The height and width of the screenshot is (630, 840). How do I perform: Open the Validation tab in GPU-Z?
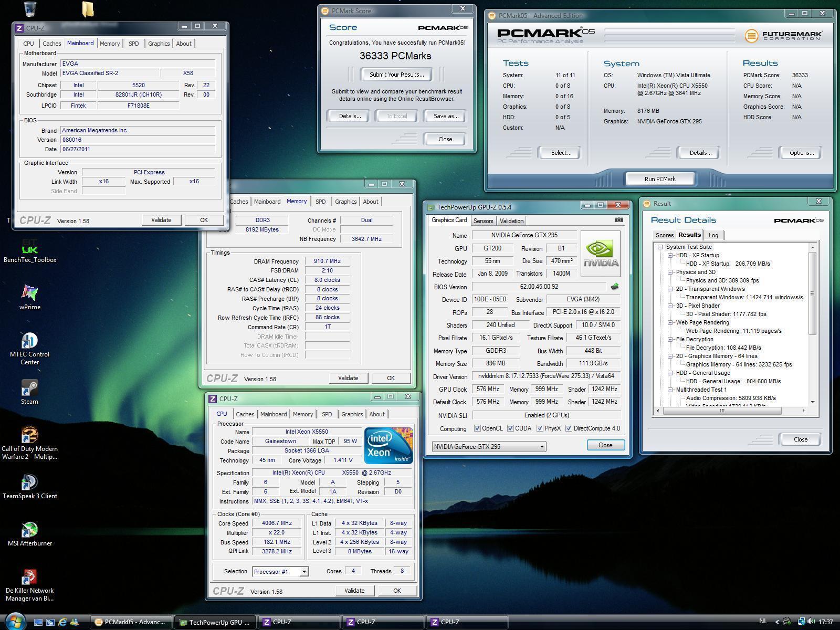511,221
